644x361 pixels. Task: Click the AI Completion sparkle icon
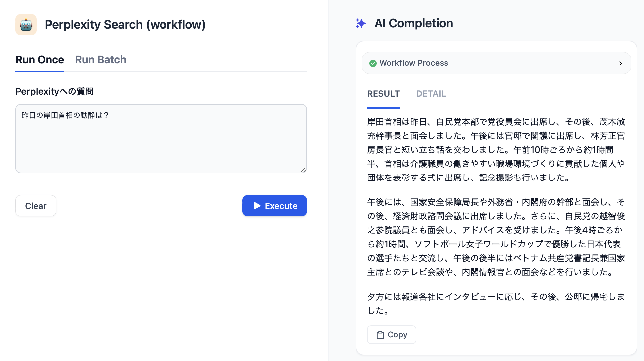[361, 23]
